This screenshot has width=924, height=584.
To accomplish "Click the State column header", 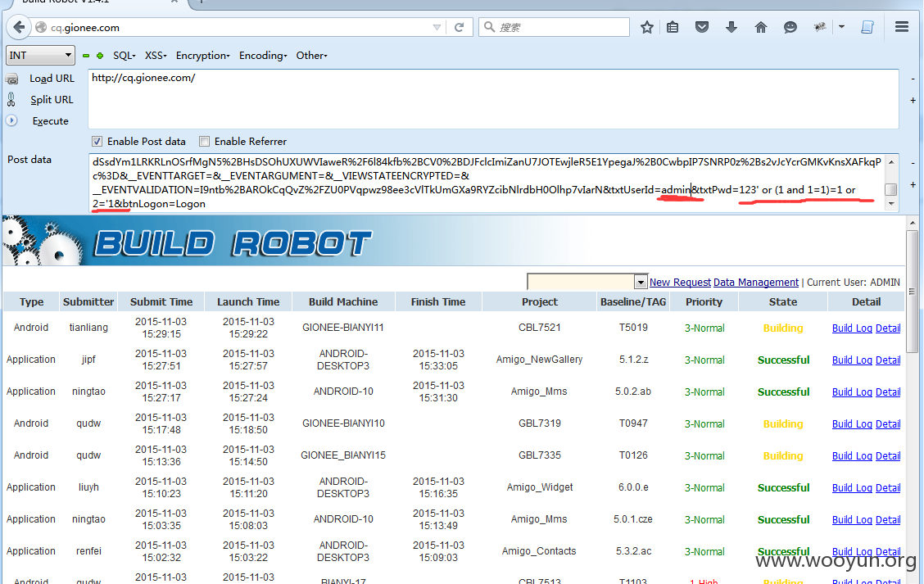I will pyautogui.click(x=782, y=301).
